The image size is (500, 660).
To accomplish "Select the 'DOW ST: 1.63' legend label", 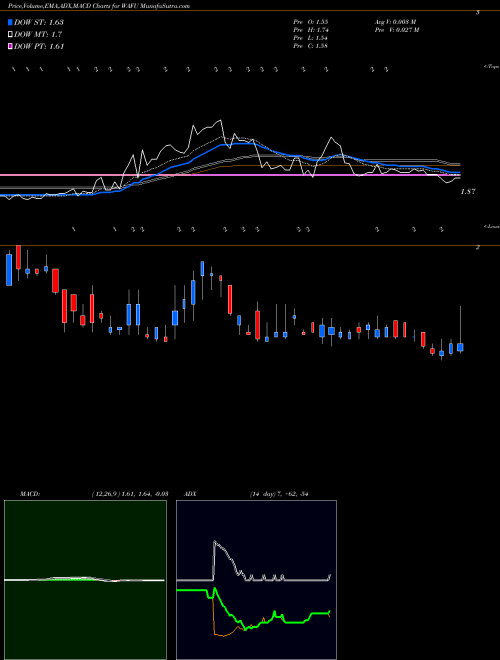I will point(39,22).
